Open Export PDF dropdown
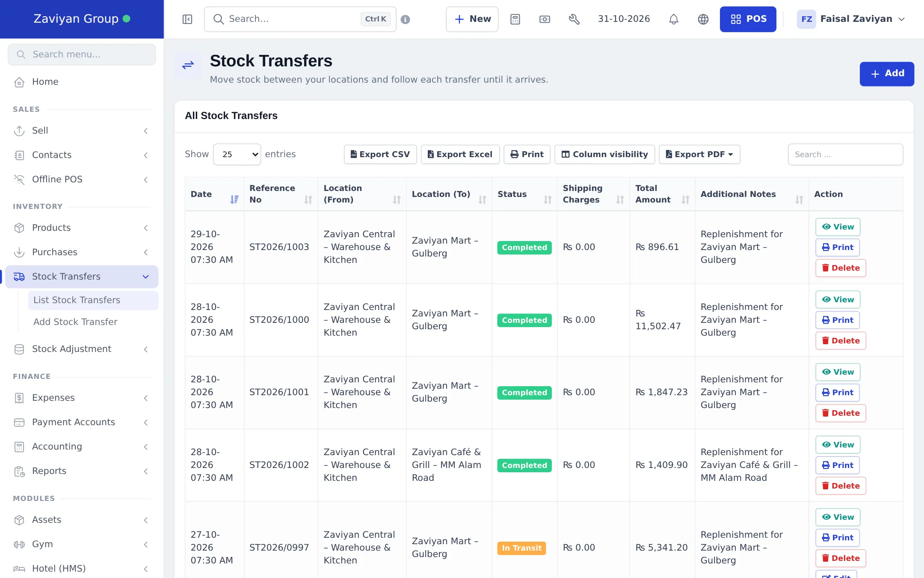The width and height of the screenshot is (924, 578). pos(699,154)
